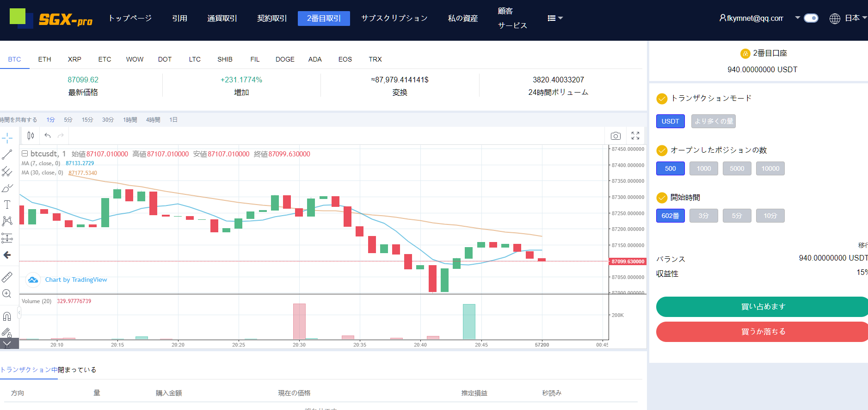
Task: Click the redo arrow in chart toolbar
Action: coord(61,136)
